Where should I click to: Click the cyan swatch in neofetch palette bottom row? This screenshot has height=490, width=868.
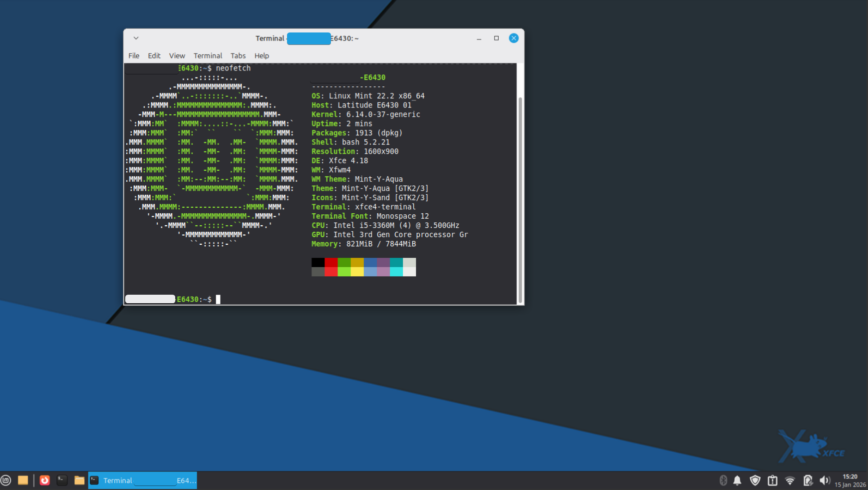coord(396,272)
